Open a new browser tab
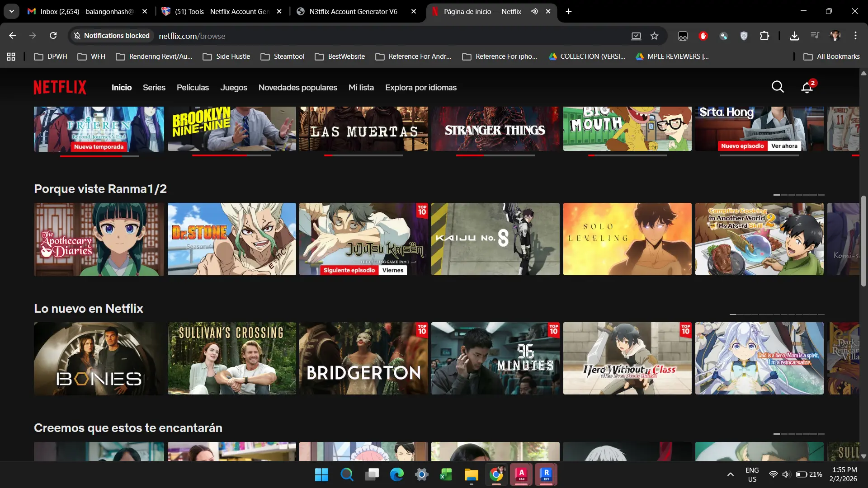868x488 pixels. (x=569, y=11)
